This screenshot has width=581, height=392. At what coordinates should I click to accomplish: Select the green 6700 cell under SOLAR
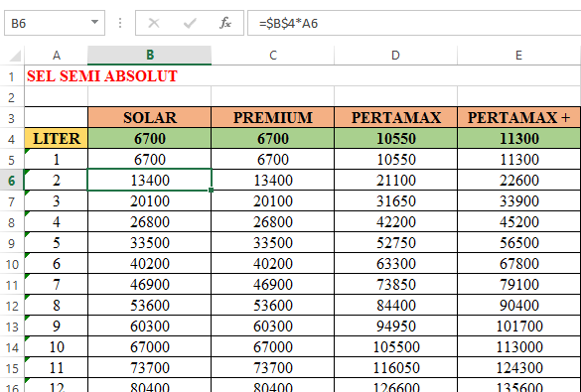pos(150,138)
